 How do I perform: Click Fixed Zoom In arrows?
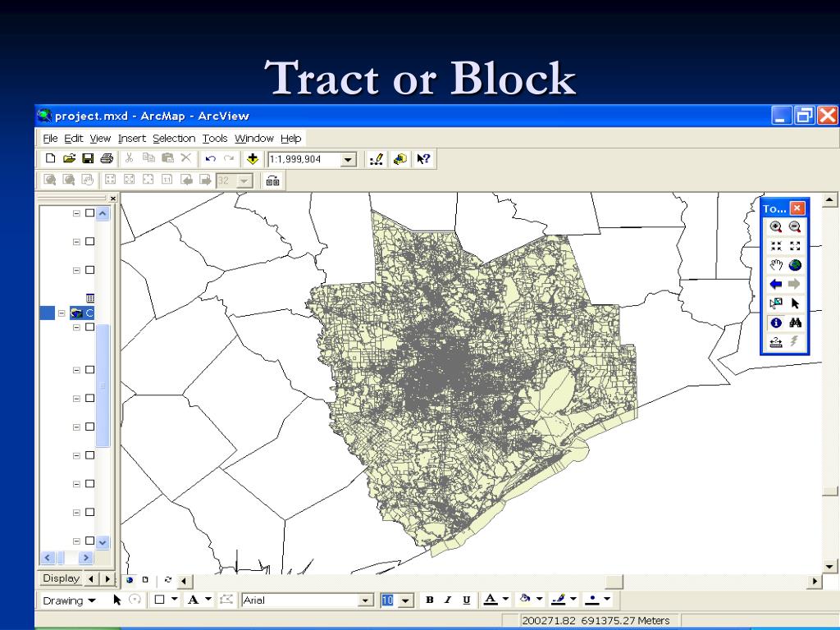point(776,246)
